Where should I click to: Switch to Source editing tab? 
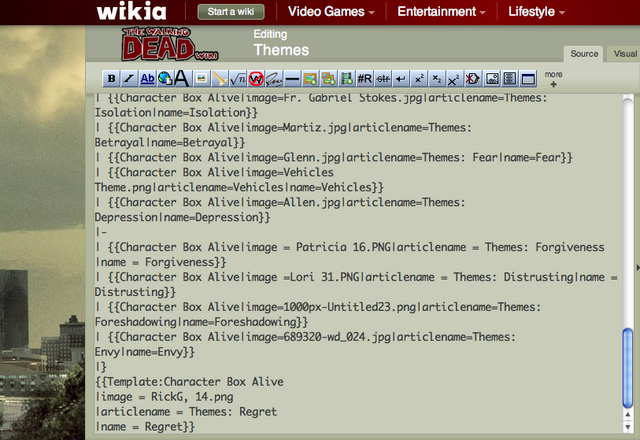pos(584,54)
